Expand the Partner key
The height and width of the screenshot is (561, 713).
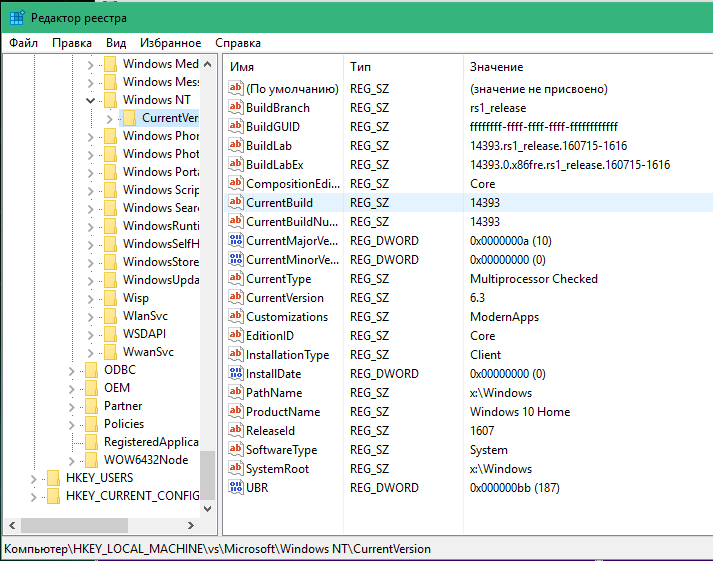[x=71, y=407]
